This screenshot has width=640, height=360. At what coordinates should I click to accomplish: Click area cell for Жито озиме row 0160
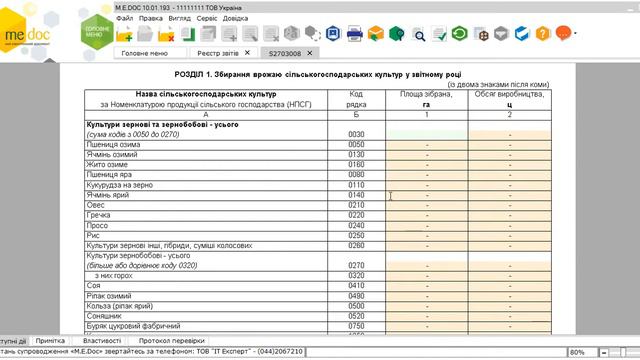pyautogui.click(x=427, y=165)
